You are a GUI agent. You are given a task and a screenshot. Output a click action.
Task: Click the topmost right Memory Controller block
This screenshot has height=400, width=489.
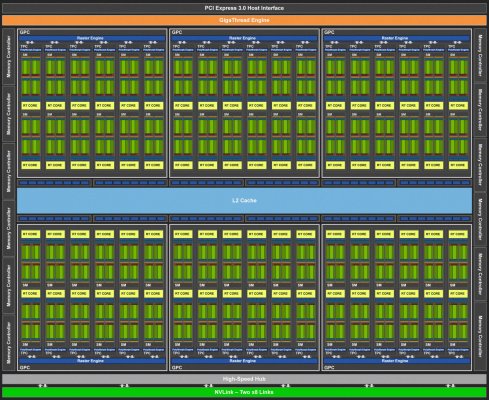(480, 55)
